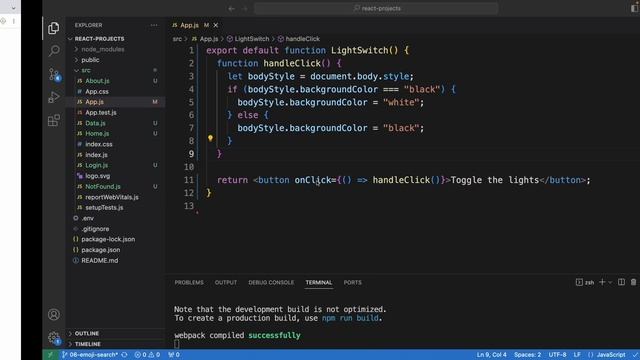Add a new terminal with plus icon

coord(602,282)
